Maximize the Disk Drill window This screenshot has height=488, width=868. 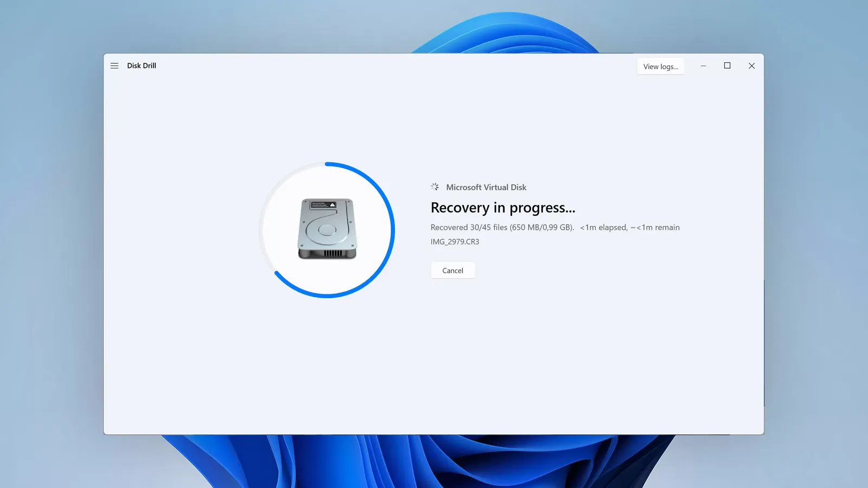(727, 66)
